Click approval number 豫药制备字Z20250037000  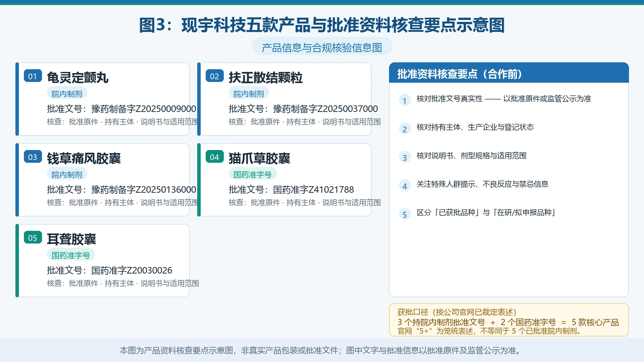click(x=325, y=109)
